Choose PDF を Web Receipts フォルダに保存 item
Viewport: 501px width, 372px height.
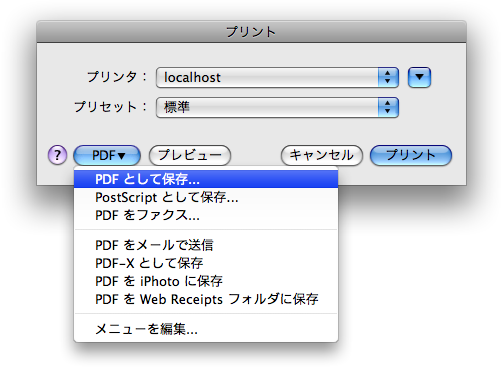(x=206, y=299)
